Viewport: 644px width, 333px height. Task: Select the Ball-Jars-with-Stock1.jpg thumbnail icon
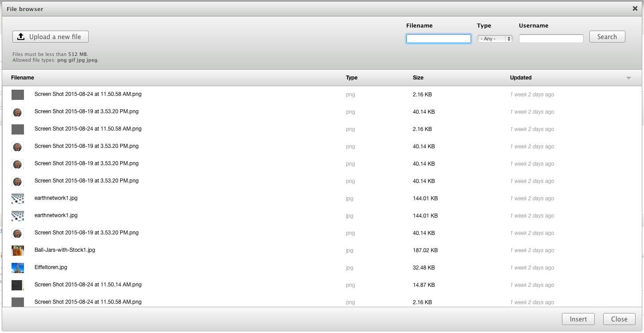click(18, 250)
